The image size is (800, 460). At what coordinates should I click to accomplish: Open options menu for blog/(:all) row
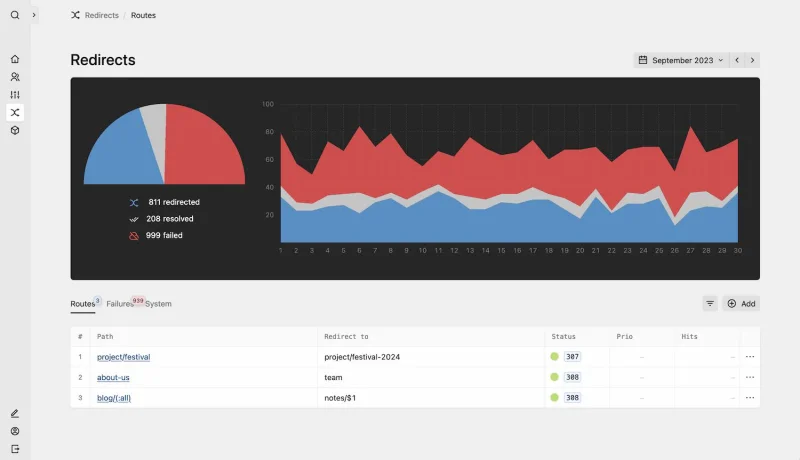749,397
